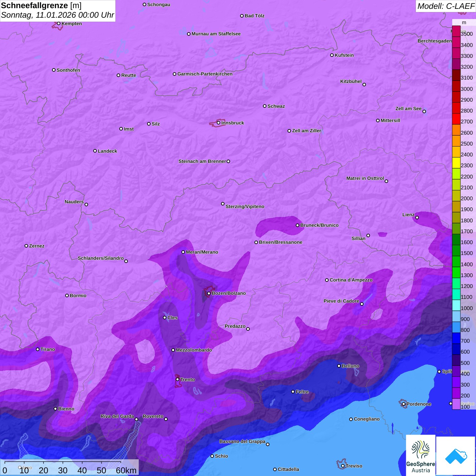Viewport: 476px width, 476px height.
Task: Click the orange legend swatch above 2500
Action: point(456,141)
